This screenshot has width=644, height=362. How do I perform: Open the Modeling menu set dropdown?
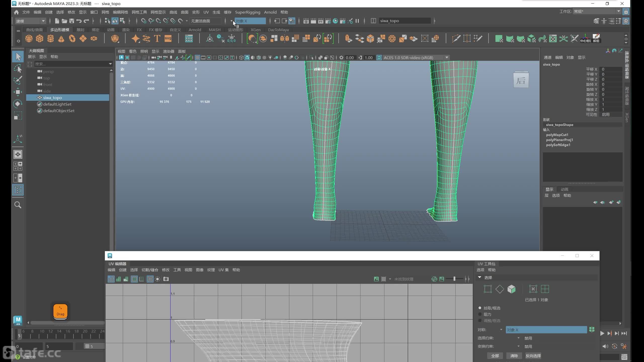(x=30, y=21)
